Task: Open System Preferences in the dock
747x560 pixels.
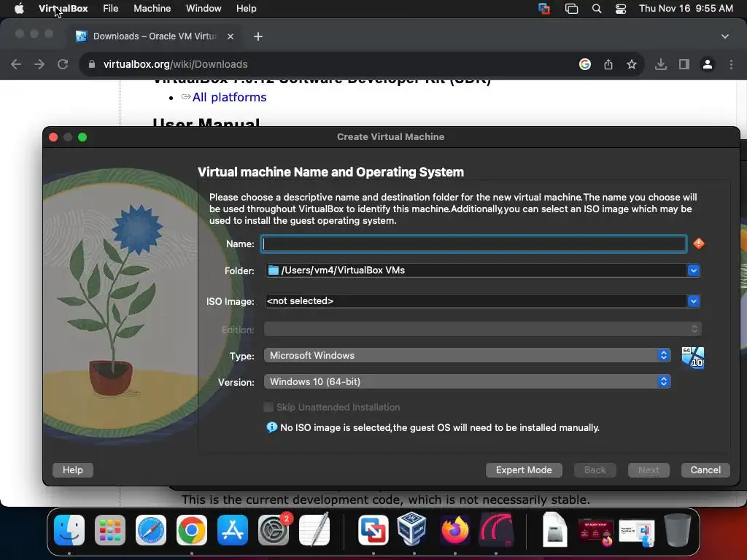Action: tap(274, 530)
